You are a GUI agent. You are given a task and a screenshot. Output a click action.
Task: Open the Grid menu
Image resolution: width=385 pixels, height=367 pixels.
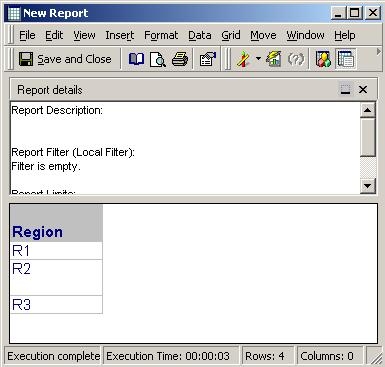coord(231,35)
